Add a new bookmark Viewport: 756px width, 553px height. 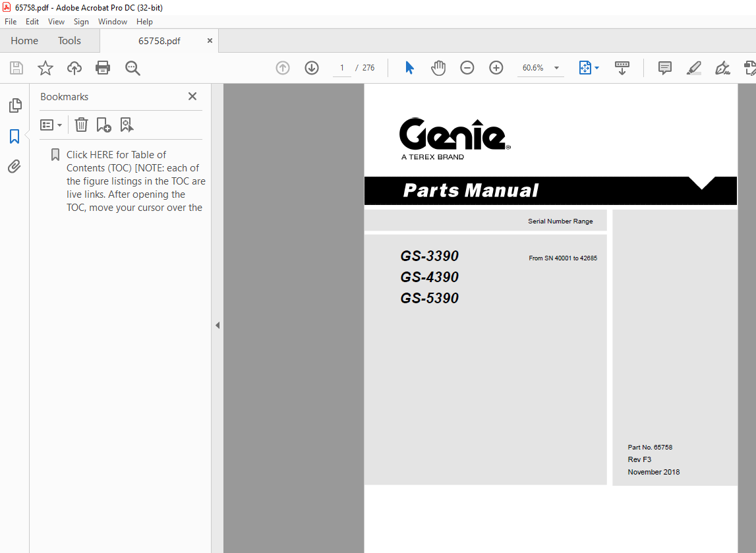coord(103,125)
